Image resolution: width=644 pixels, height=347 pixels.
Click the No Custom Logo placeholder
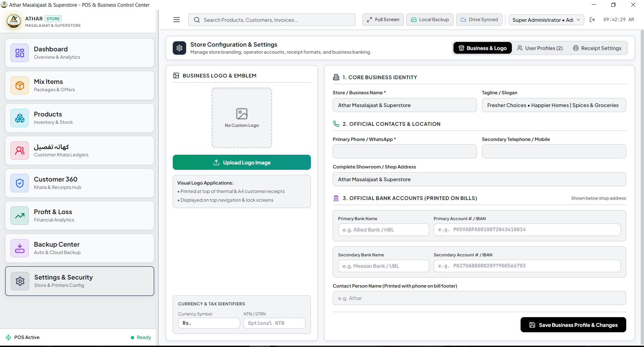pos(242,118)
